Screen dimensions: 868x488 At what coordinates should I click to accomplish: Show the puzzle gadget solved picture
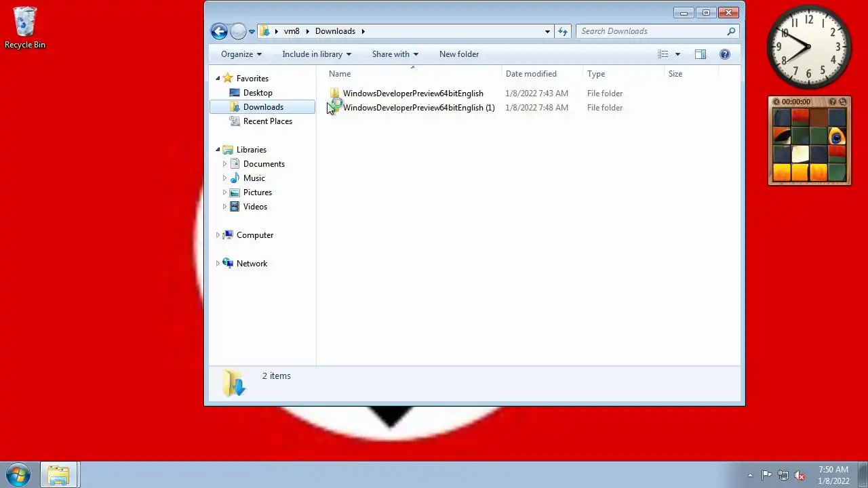833,102
